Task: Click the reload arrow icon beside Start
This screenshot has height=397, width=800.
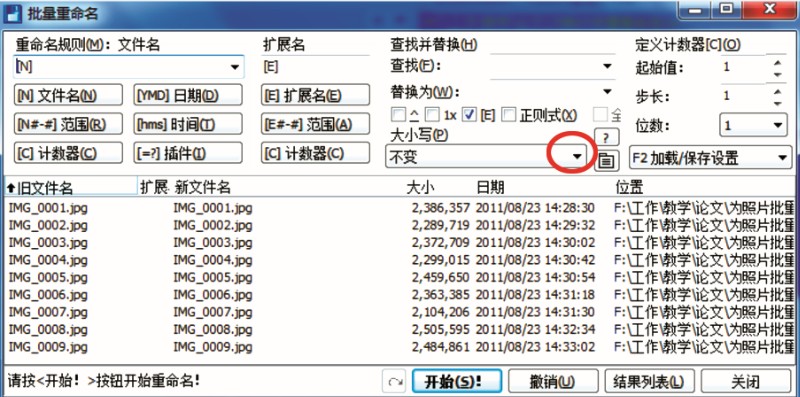Action: 395,381
